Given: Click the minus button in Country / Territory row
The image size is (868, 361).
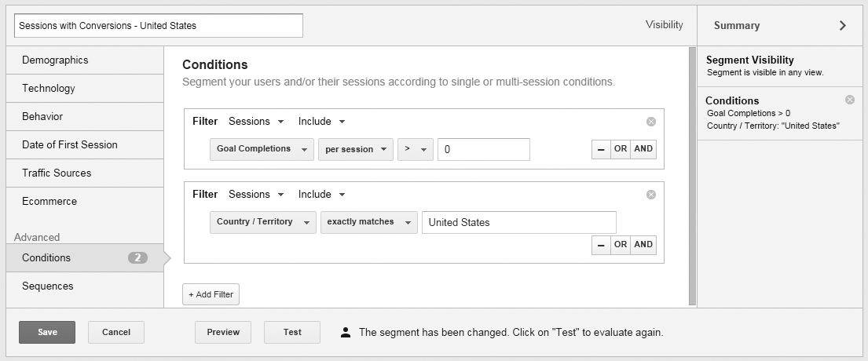Looking at the screenshot, I should click(x=601, y=245).
